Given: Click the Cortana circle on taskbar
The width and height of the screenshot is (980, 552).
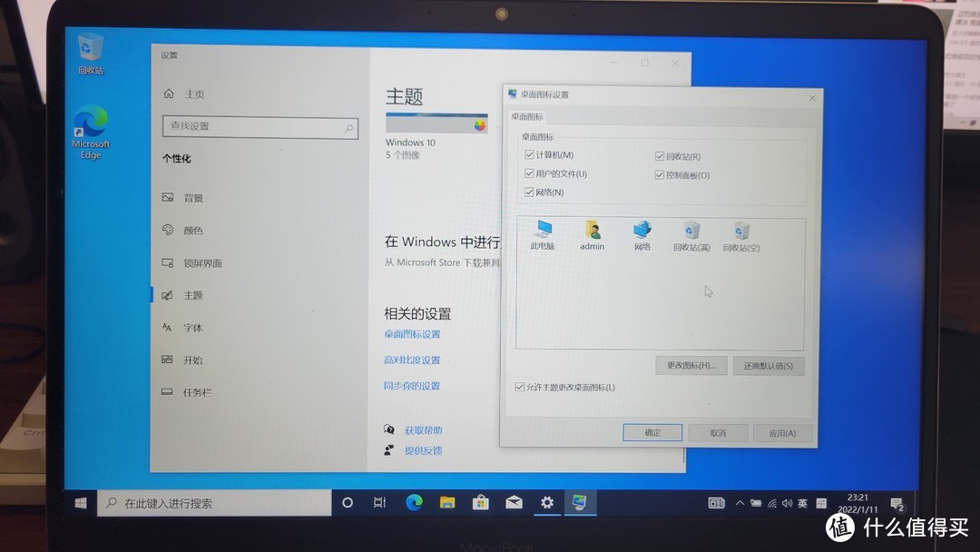Looking at the screenshot, I should point(348,503).
